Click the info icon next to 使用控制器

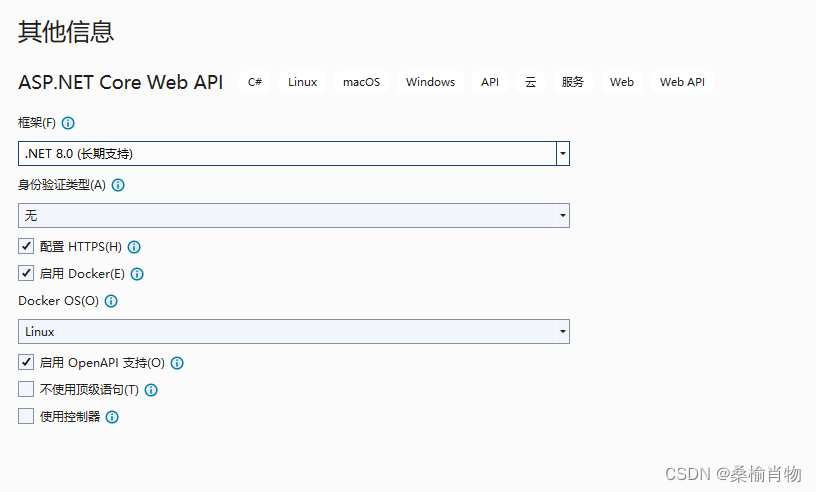pyautogui.click(x=112, y=417)
